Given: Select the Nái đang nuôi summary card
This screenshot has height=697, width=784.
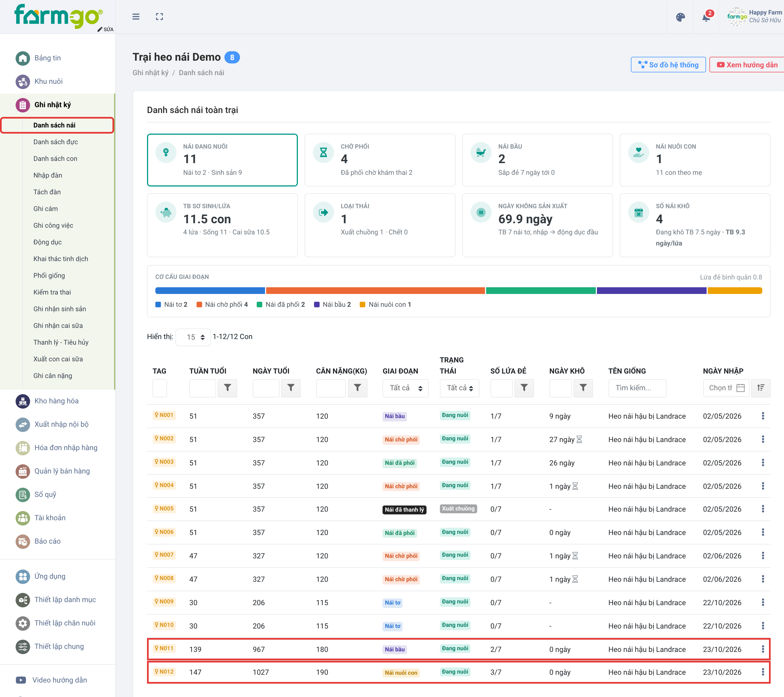Looking at the screenshot, I should [x=222, y=160].
